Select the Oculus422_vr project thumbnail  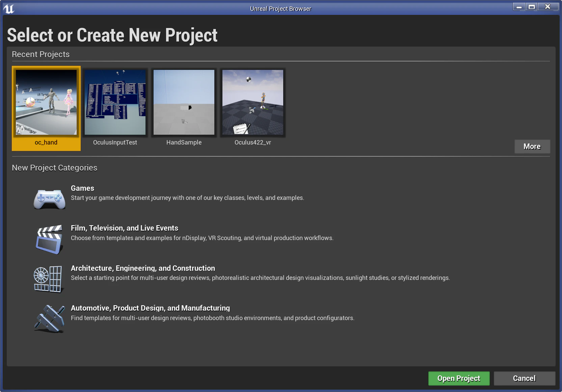tap(253, 102)
